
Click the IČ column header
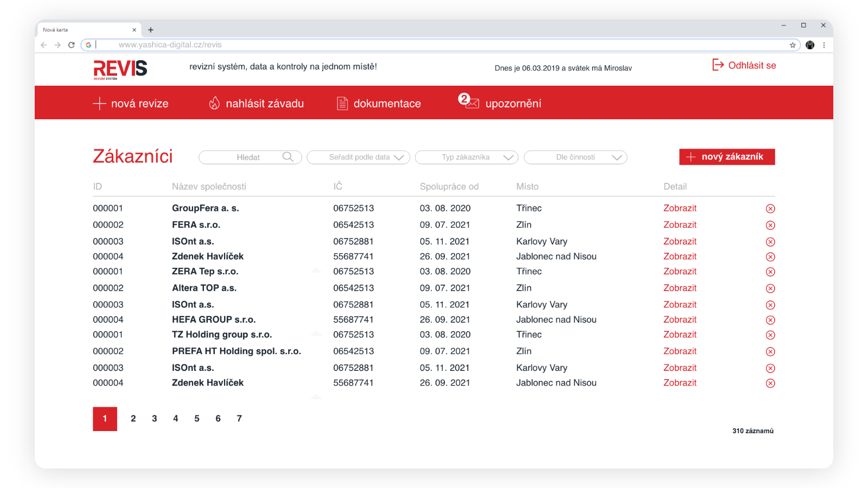[x=338, y=187]
